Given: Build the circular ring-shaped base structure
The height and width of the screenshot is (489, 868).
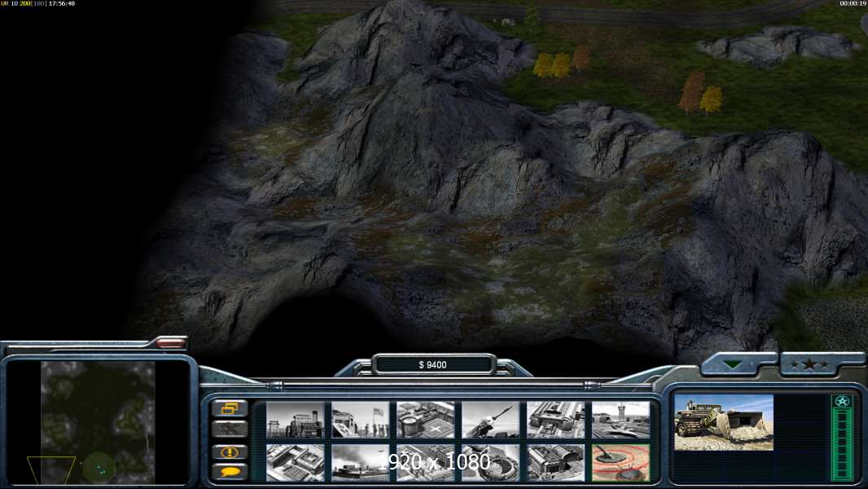Looking at the screenshot, I should (x=490, y=462).
